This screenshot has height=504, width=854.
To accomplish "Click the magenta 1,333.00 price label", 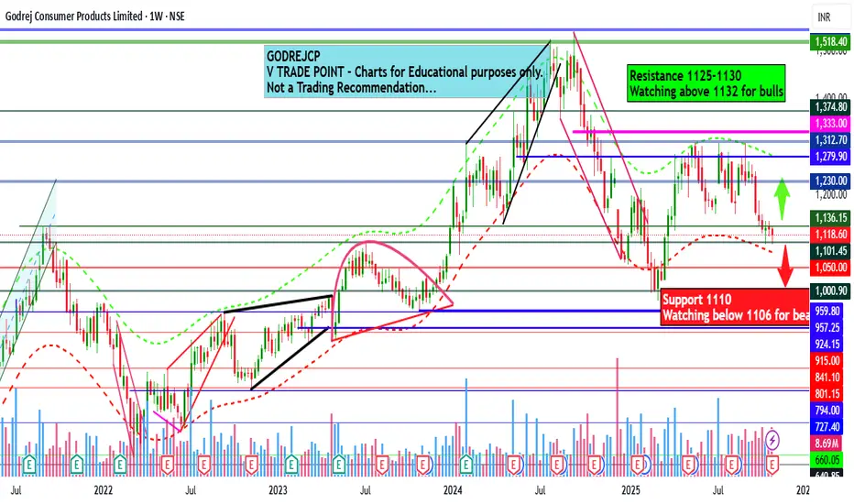I will click(x=830, y=123).
